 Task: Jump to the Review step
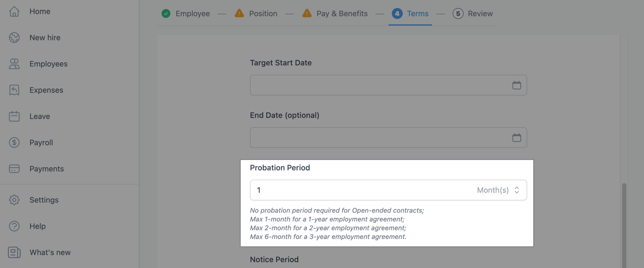tap(473, 14)
